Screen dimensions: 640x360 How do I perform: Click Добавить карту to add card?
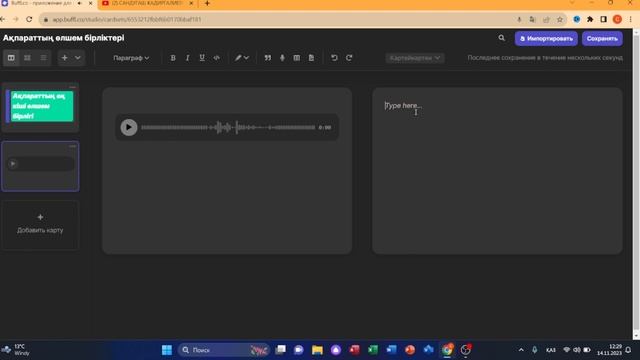pos(40,224)
